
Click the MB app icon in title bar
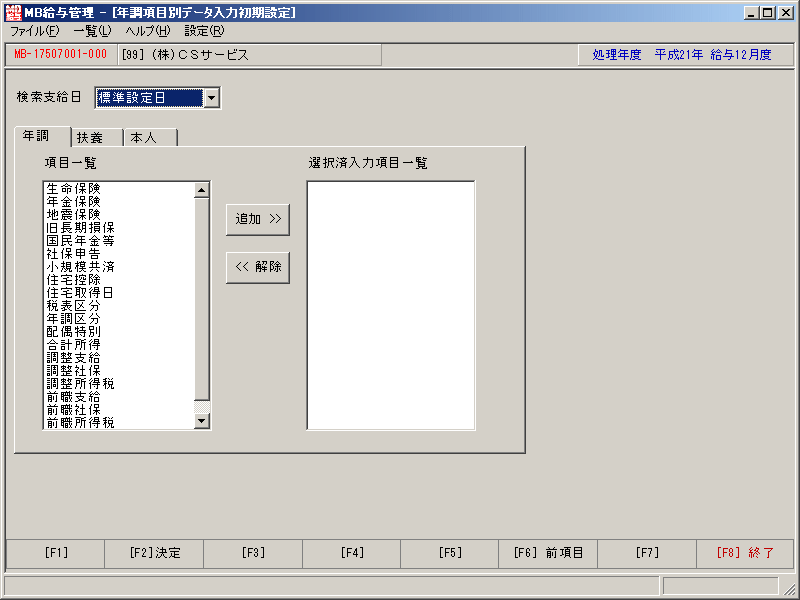(x=13, y=12)
